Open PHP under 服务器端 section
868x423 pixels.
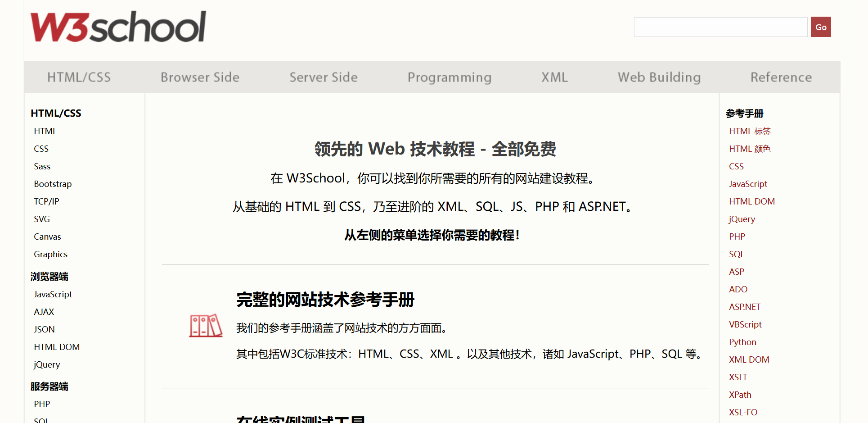click(42, 404)
